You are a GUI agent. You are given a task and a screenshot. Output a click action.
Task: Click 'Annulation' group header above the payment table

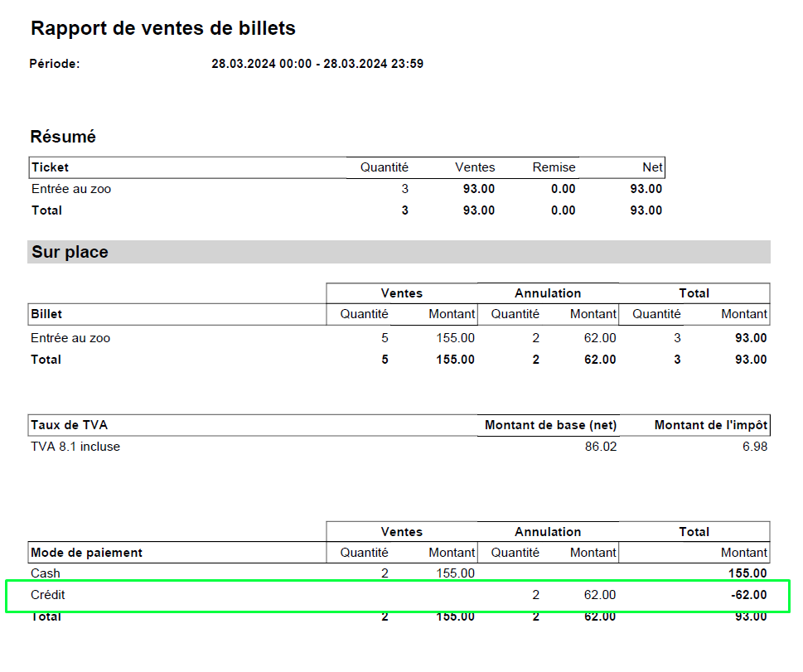coord(548,532)
